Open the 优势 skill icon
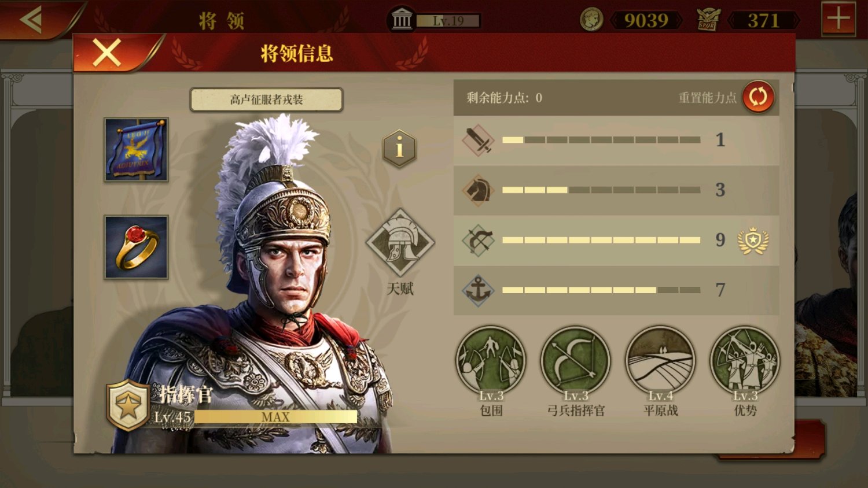Viewport: 868px width, 488px height. [x=745, y=361]
